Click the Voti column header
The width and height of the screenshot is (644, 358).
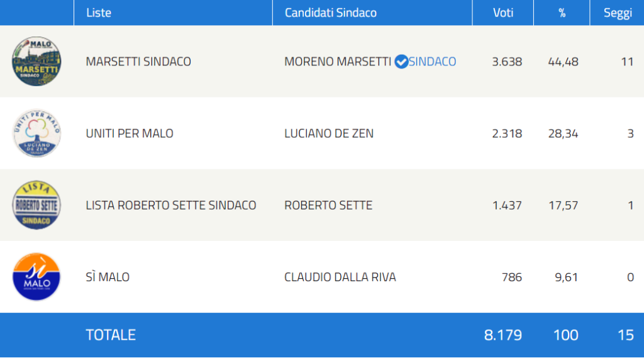click(503, 13)
